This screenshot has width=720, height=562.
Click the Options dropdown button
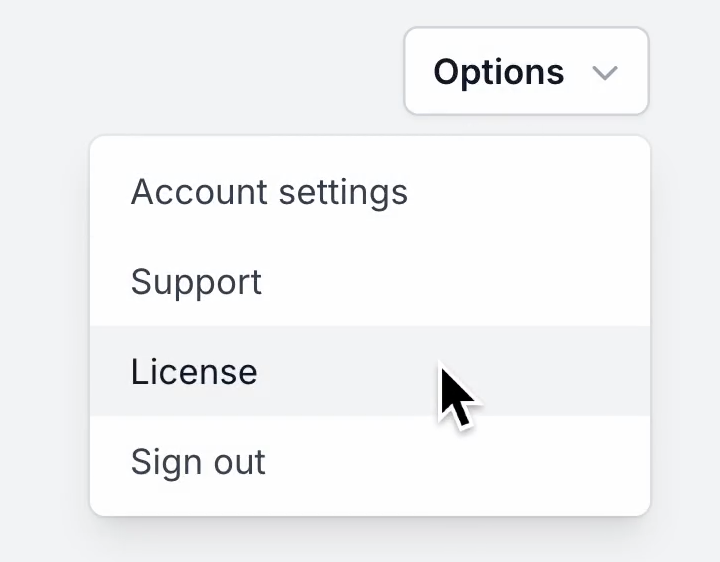[526, 71]
